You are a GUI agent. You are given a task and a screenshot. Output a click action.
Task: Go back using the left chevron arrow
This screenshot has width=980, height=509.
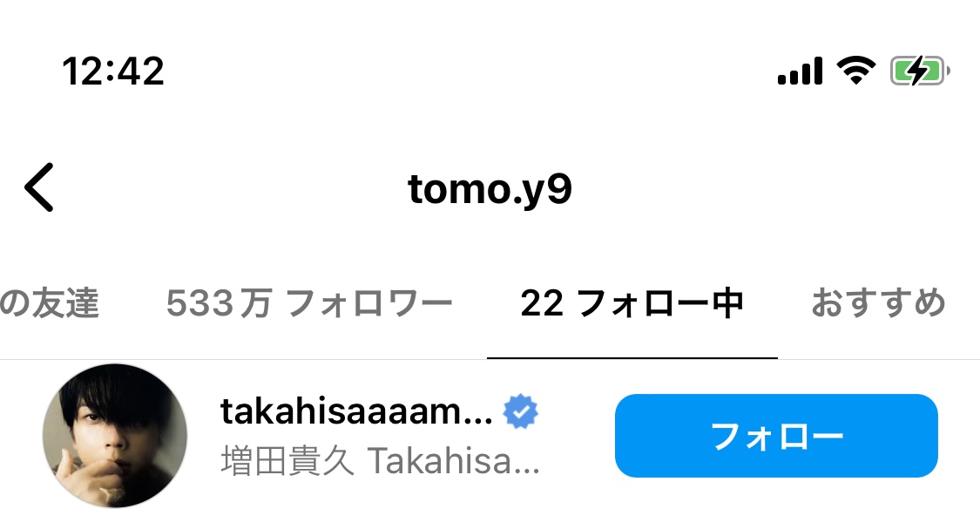(38, 187)
